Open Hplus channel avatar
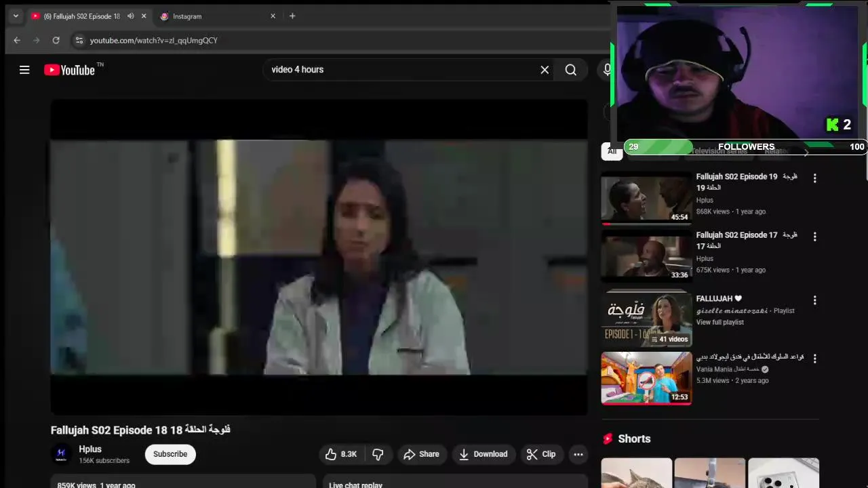The height and width of the screenshot is (488, 868). pyautogui.click(x=62, y=454)
